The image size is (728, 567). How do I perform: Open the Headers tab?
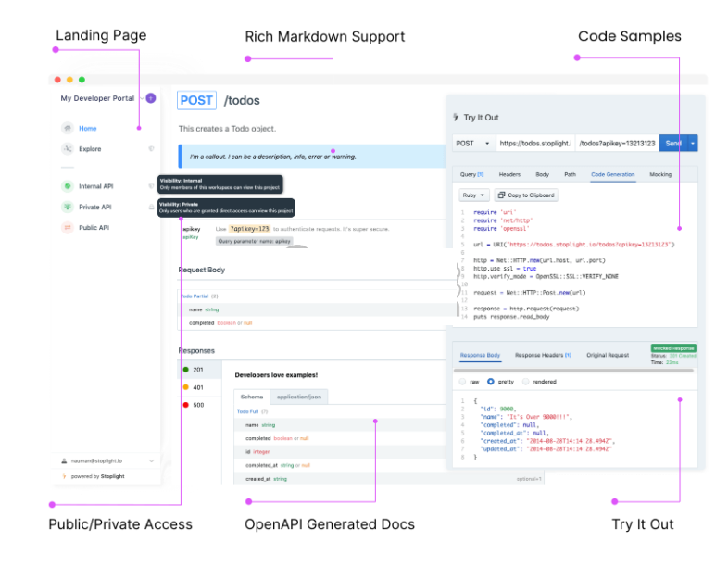coord(509,174)
